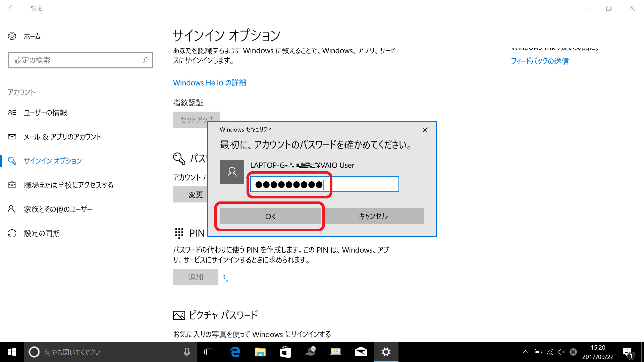Open the Wi-Fi network flyout
The width and height of the screenshot is (644, 362).
tap(550, 352)
